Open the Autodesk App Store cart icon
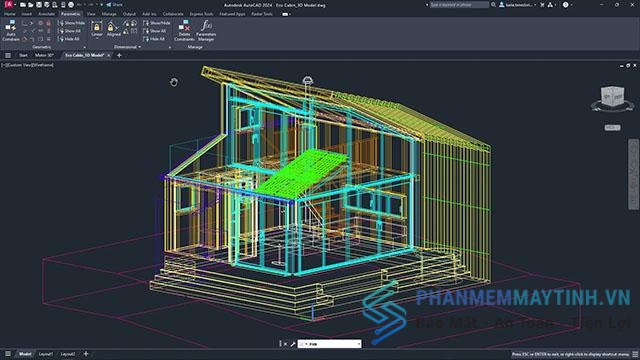 (542, 5)
